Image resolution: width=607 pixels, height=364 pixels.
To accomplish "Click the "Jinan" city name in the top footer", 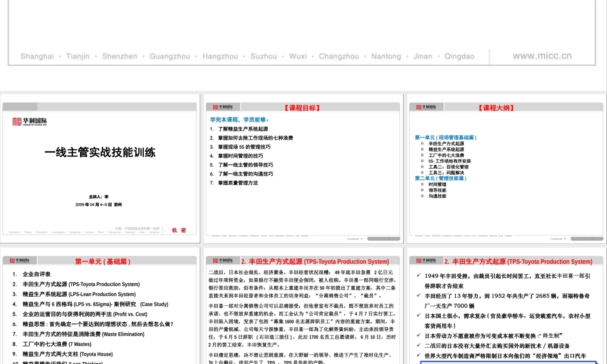I will tap(422, 56).
